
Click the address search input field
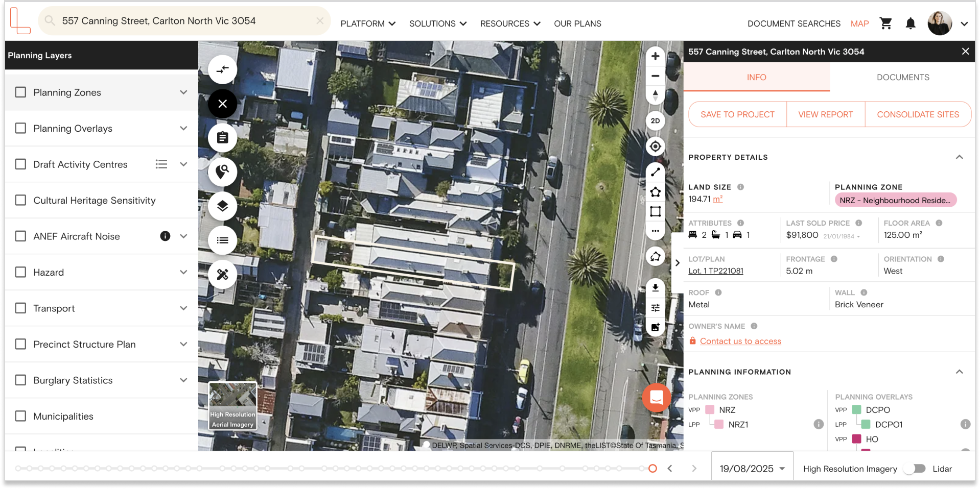point(184,21)
